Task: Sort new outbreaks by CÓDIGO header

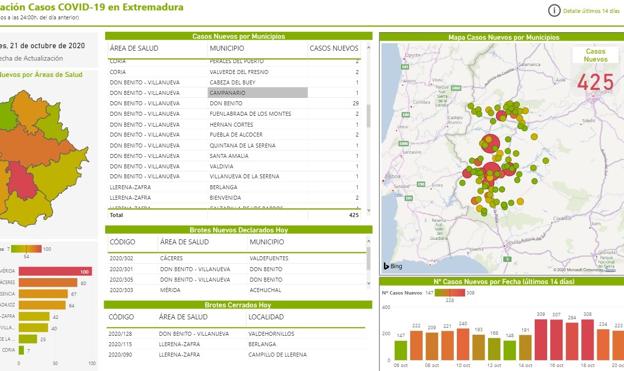Action: click(122, 242)
